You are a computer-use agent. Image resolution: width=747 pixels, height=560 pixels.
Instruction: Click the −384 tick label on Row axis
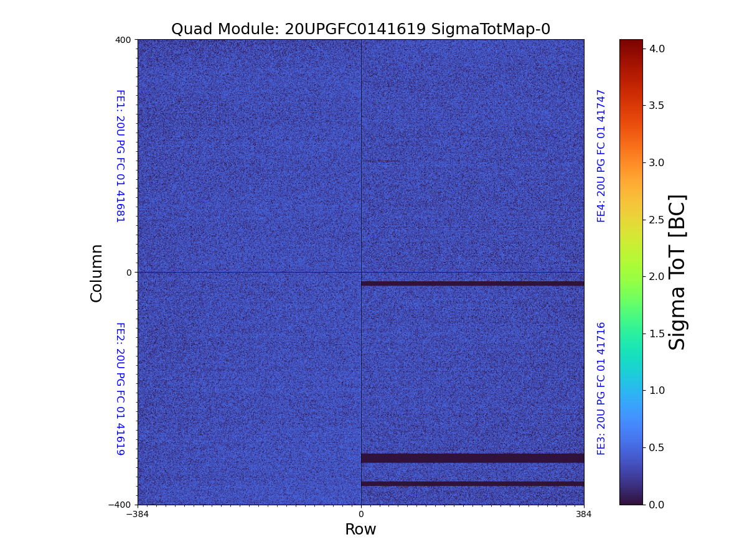coord(138,514)
